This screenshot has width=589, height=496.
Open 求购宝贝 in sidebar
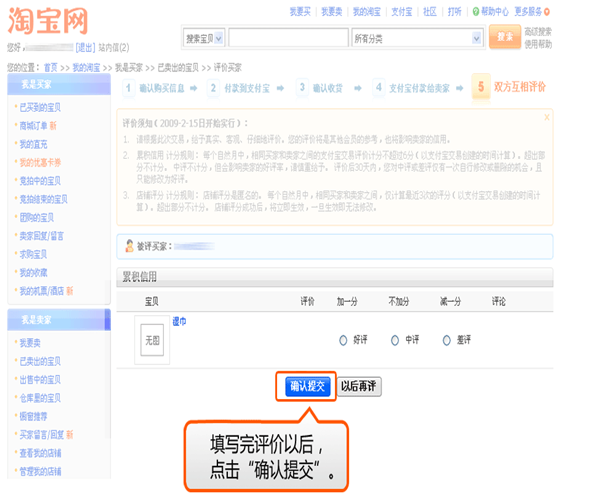point(33,254)
